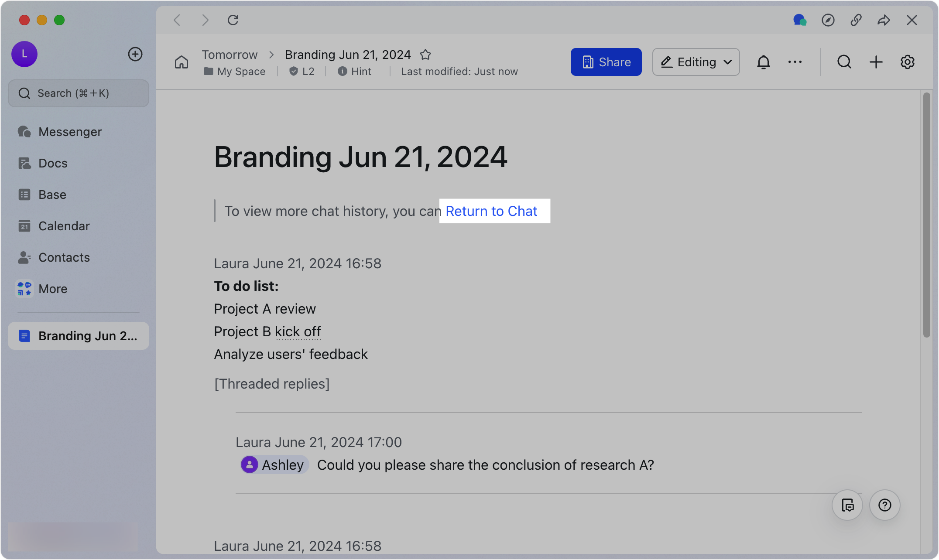Screen dimensions: 939x560
Task: Click the document vertical scrollbar
Action: tap(927, 215)
